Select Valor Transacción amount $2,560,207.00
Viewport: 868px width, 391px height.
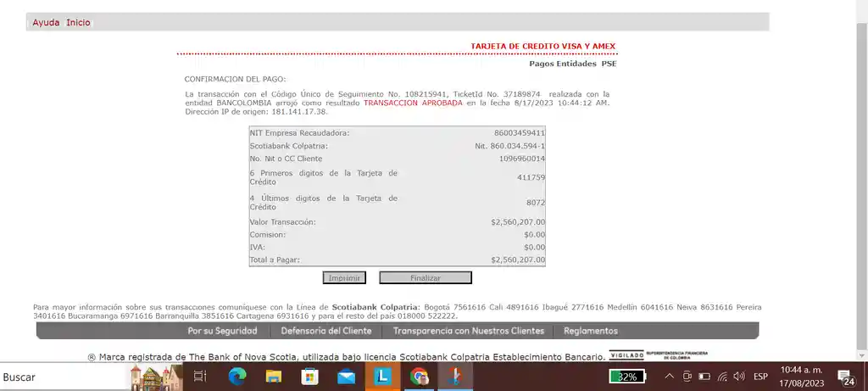coord(518,222)
